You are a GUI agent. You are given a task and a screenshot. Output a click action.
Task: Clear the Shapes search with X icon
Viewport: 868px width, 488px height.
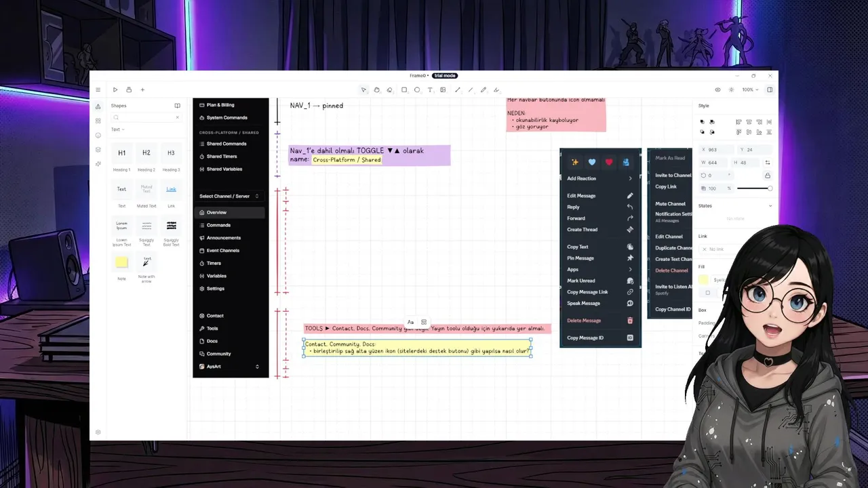(178, 117)
